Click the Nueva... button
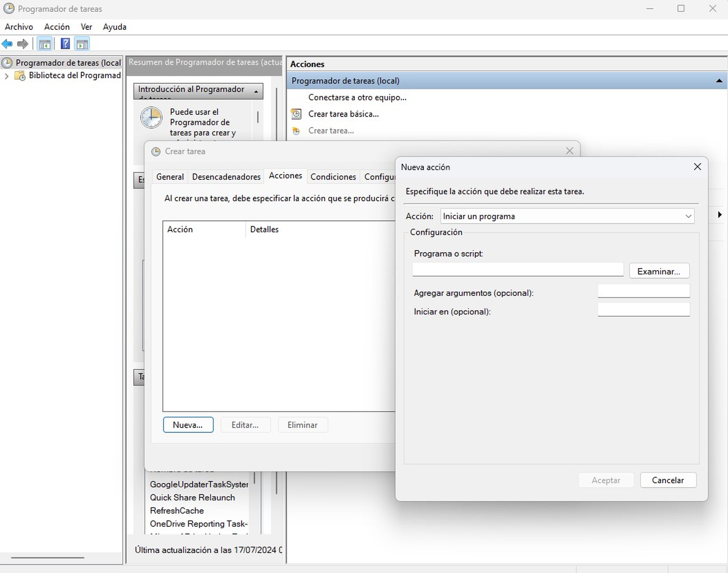728x573 pixels. (x=188, y=425)
